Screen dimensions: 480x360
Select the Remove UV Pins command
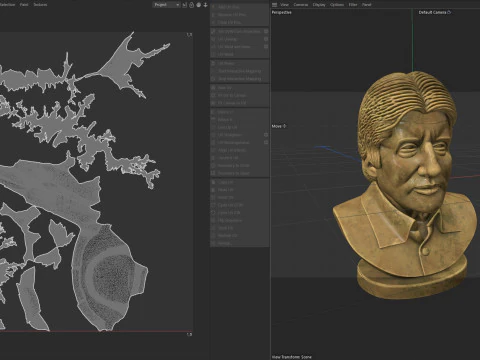[x=240, y=15]
